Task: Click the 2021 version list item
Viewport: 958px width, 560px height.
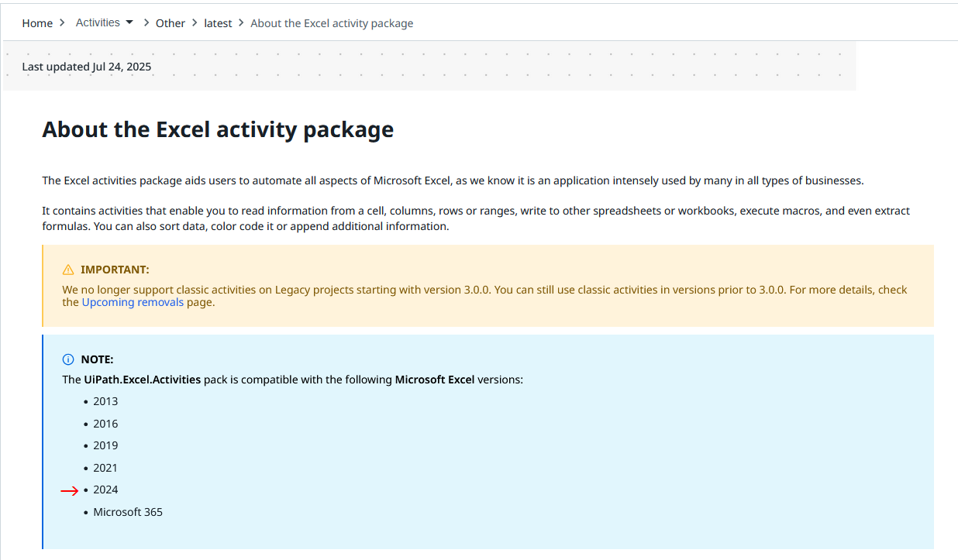Action: tap(105, 468)
